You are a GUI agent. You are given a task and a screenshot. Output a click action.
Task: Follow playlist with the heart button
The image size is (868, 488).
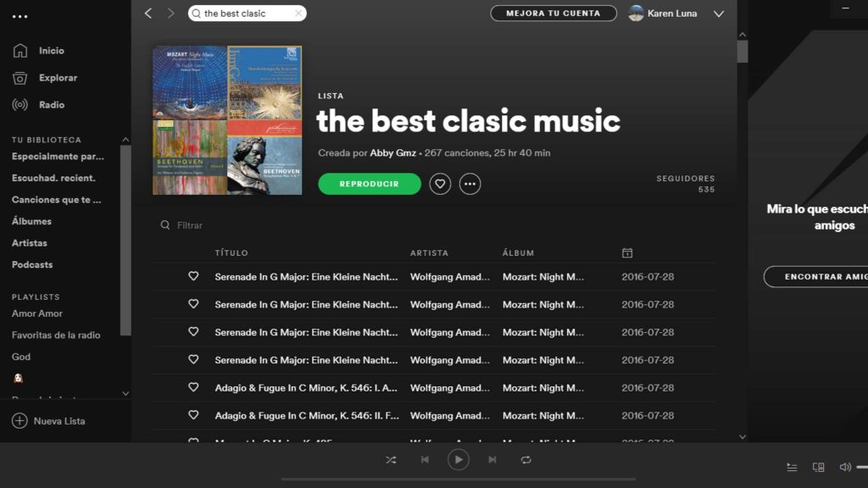click(440, 184)
